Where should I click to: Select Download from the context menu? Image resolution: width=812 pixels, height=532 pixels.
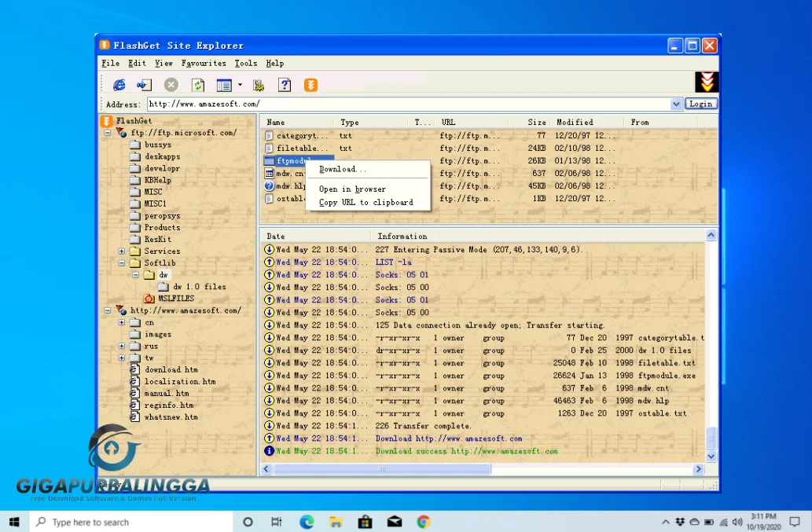tap(341, 168)
